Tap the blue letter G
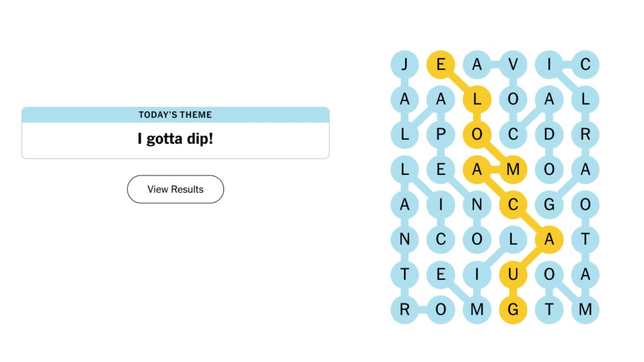The height and width of the screenshot is (362, 644). (549, 204)
